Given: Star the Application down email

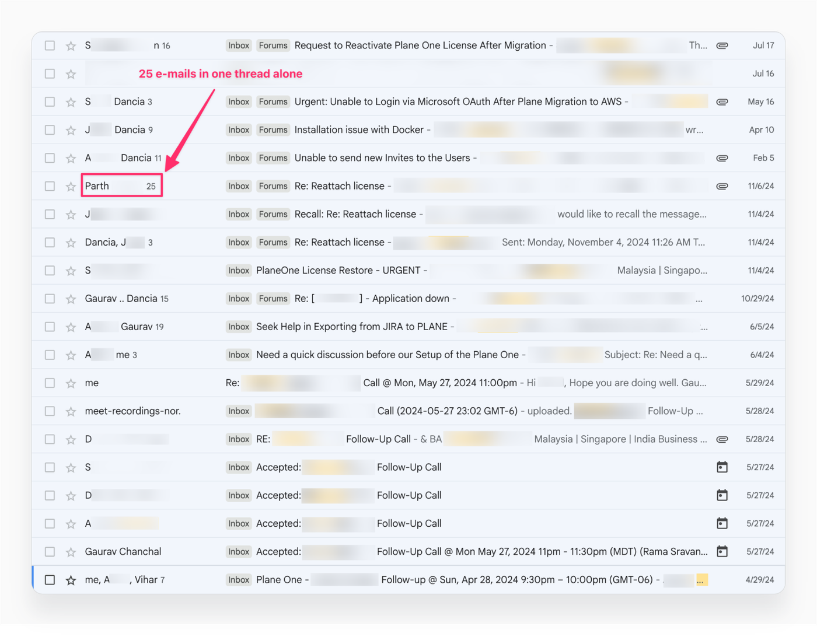Looking at the screenshot, I should point(71,299).
